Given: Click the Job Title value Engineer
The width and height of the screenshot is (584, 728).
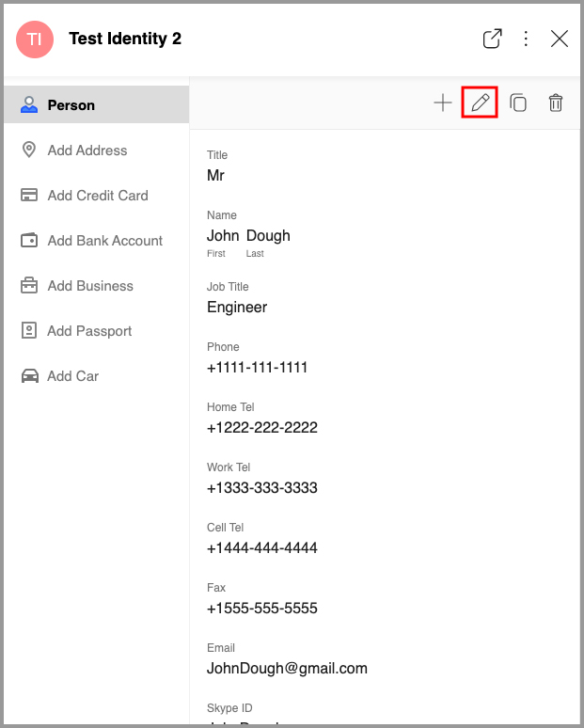Looking at the screenshot, I should [x=237, y=308].
